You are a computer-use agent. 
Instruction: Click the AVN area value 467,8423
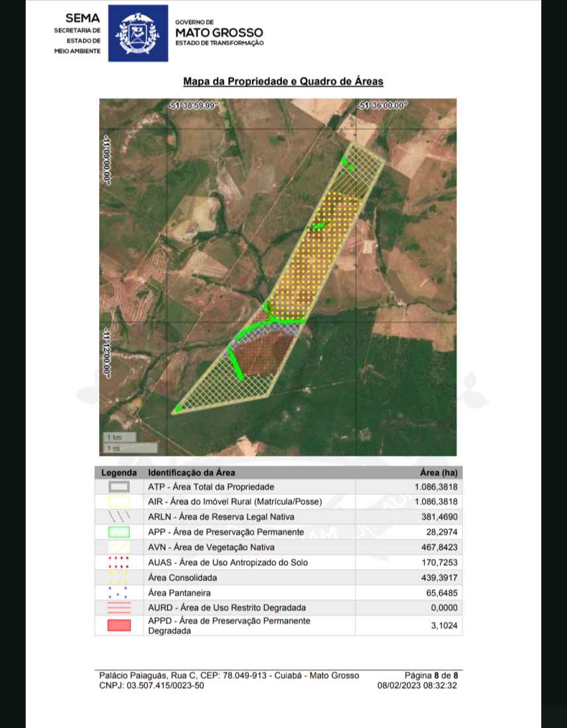tap(439, 547)
